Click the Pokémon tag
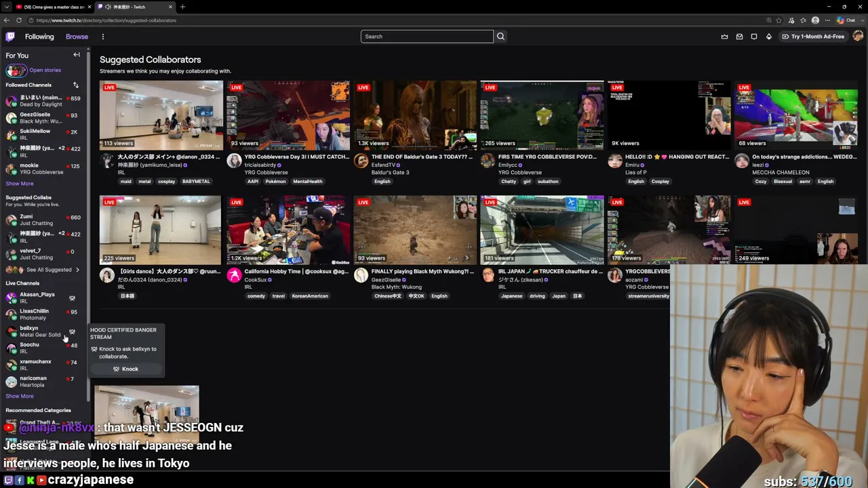 tap(275, 182)
